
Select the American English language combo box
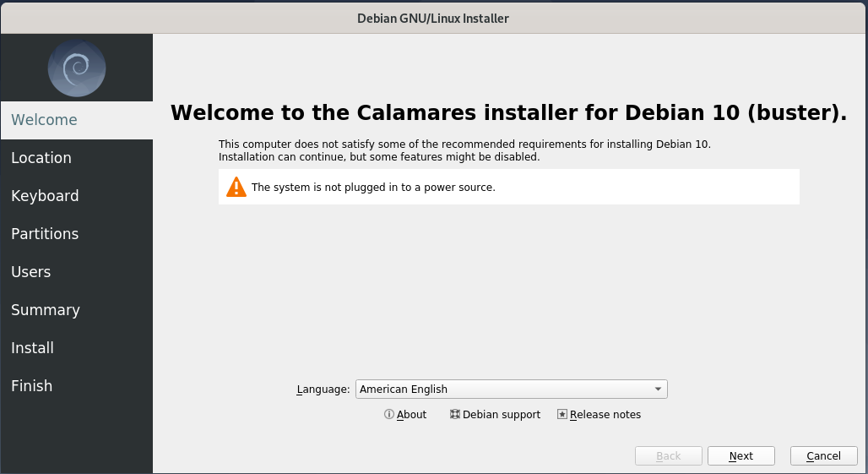[x=511, y=390]
